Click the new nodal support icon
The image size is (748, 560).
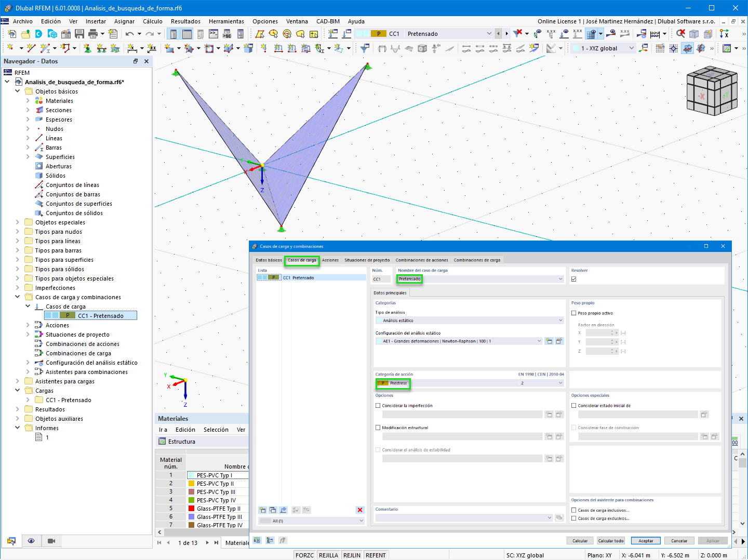pyautogui.click(x=87, y=48)
